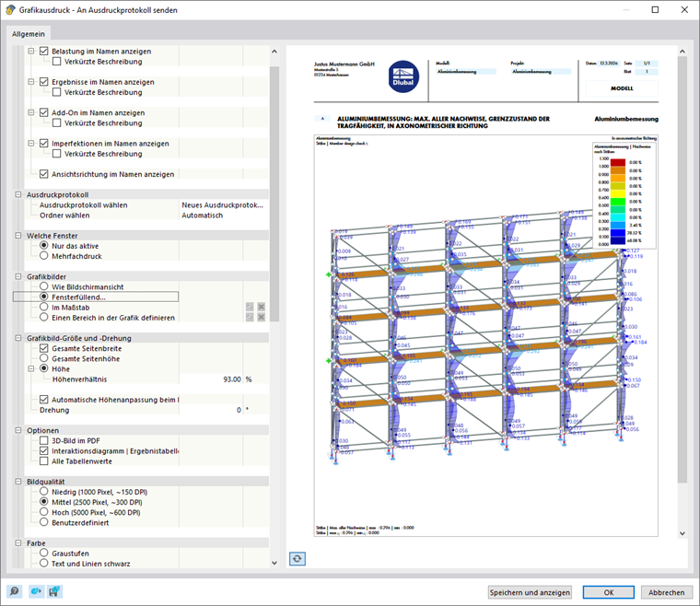Image resolution: width=700 pixels, height=606 pixels.
Task: Toggle Interaktionsdiagramm | Ergebnistabelle checkbox
Action: tap(44, 450)
